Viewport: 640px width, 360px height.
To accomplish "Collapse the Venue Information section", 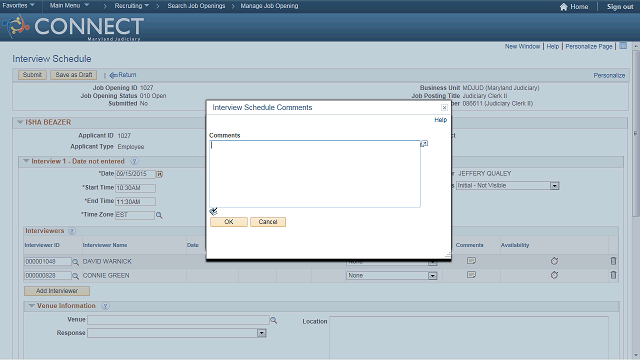I will tap(31, 306).
